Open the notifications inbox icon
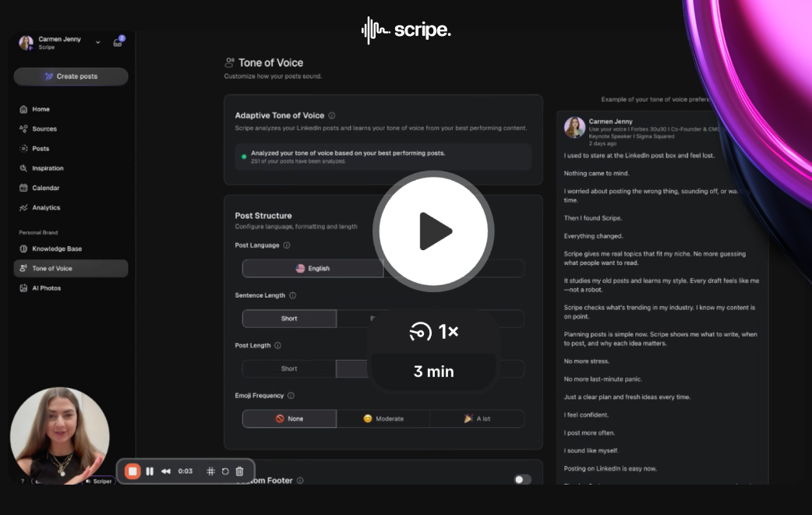Viewport: 812px width, 515px height. click(x=118, y=42)
